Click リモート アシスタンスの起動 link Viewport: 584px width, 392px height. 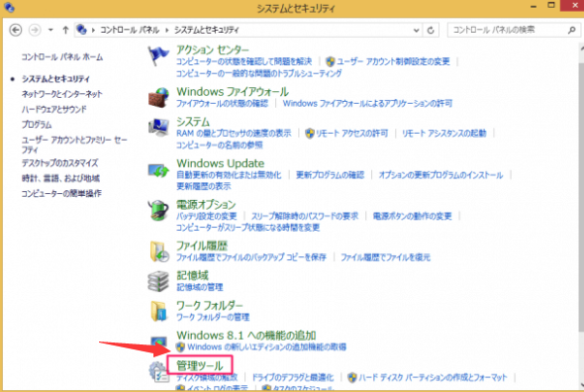[444, 133]
